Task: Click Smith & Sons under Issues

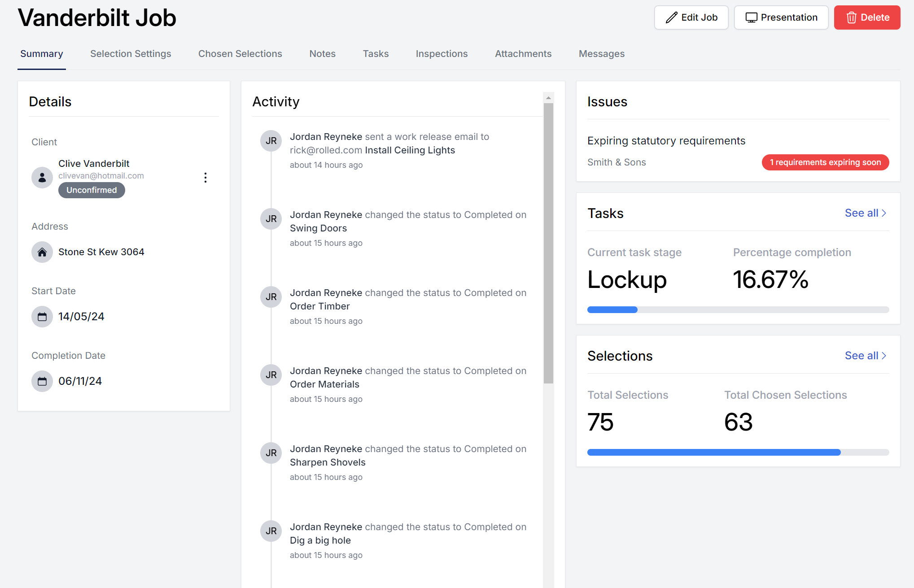Action: (617, 162)
